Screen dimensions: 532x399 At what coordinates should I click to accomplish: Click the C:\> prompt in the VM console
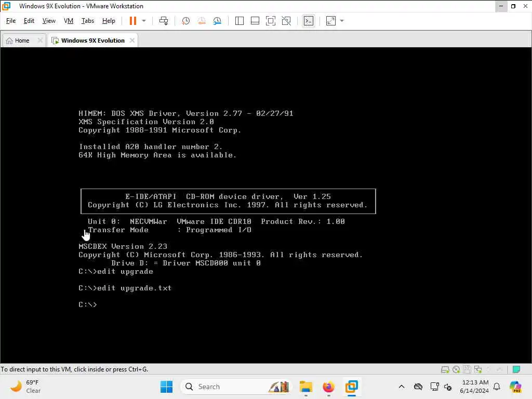click(88, 304)
